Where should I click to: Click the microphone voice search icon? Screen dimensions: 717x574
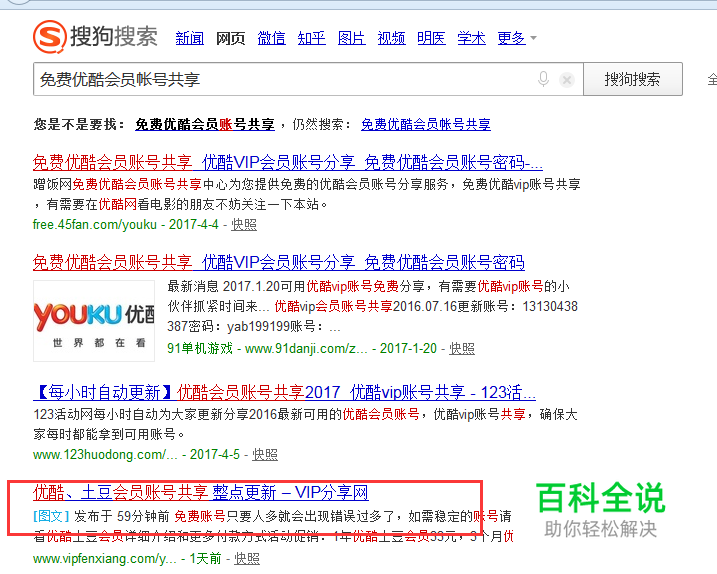[x=543, y=79]
